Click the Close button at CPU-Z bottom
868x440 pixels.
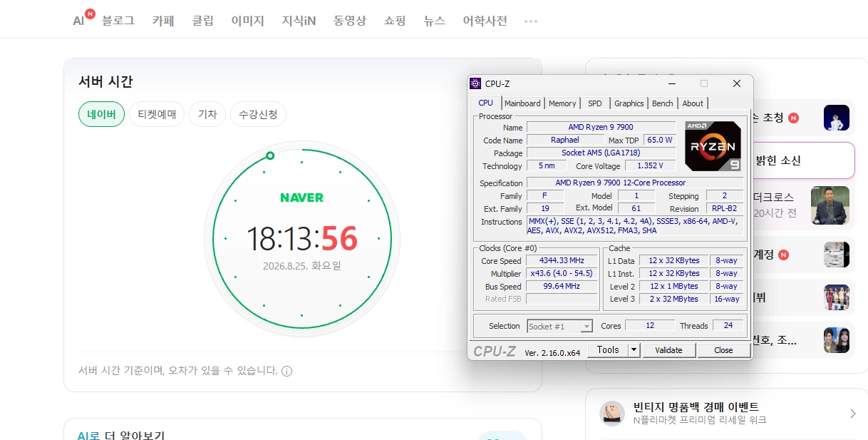pyautogui.click(x=723, y=350)
